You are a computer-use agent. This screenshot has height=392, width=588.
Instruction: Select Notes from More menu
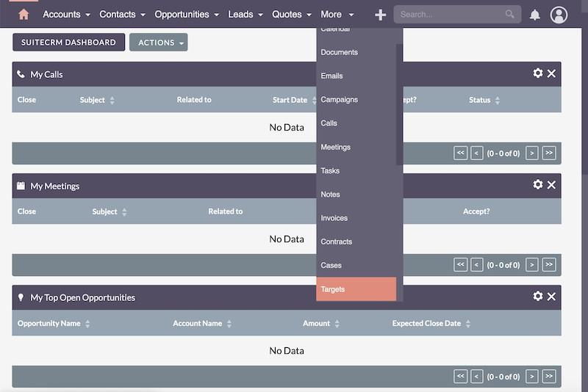click(356, 195)
